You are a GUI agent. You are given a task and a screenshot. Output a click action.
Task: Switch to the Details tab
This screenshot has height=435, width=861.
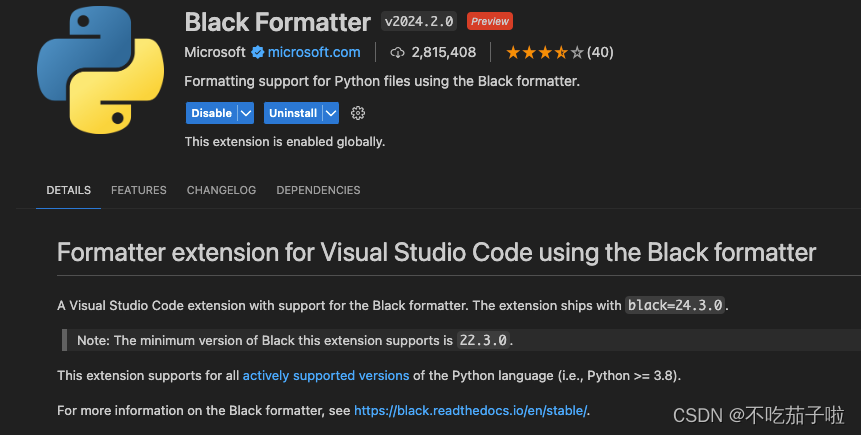click(68, 190)
